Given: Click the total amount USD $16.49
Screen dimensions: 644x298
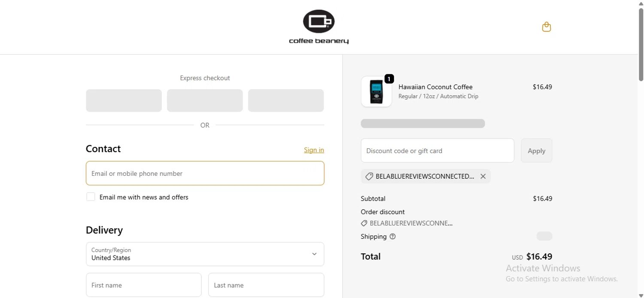Looking at the screenshot, I should (x=532, y=257).
